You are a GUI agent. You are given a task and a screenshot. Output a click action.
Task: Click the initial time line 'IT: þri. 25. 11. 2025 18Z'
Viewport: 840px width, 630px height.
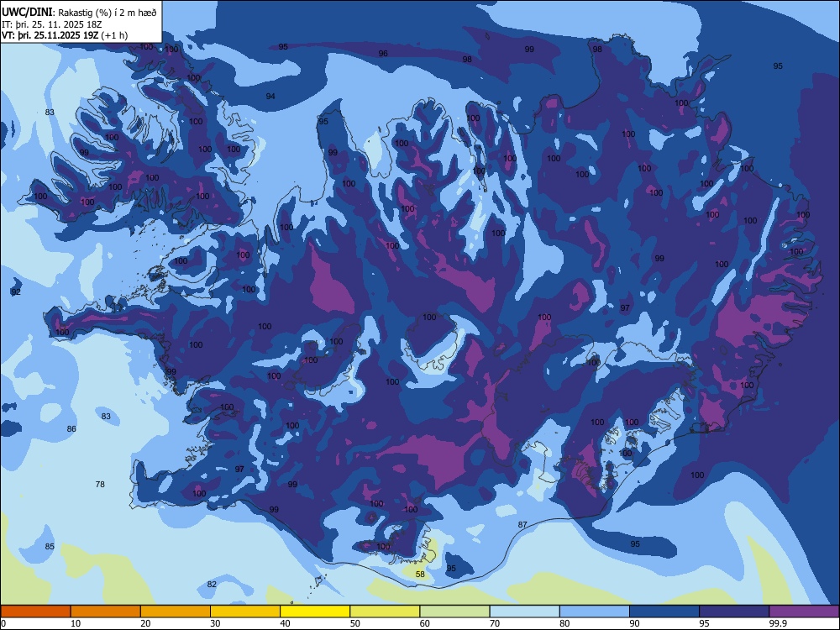click(x=52, y=24)
